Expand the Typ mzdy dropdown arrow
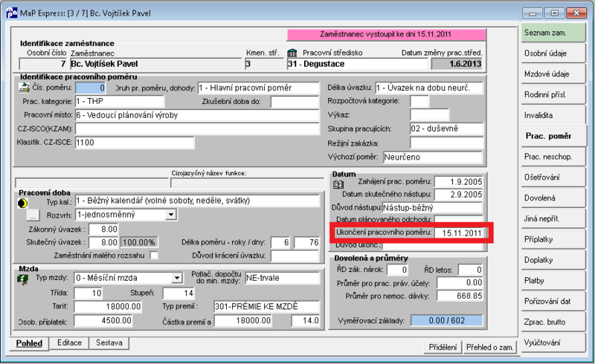 (x=176, y=278)
